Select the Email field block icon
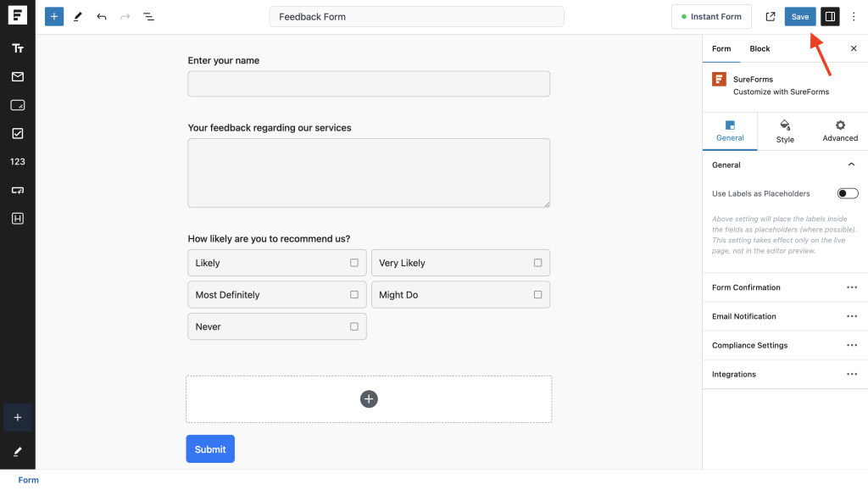This screenshot has width=868, height=490. point(17,76)
